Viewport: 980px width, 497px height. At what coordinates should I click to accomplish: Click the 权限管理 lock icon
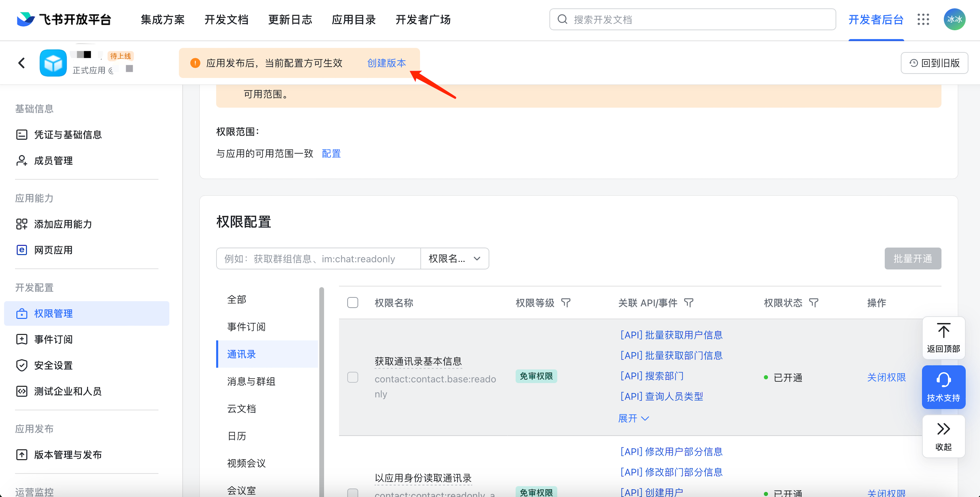(22, 314)
